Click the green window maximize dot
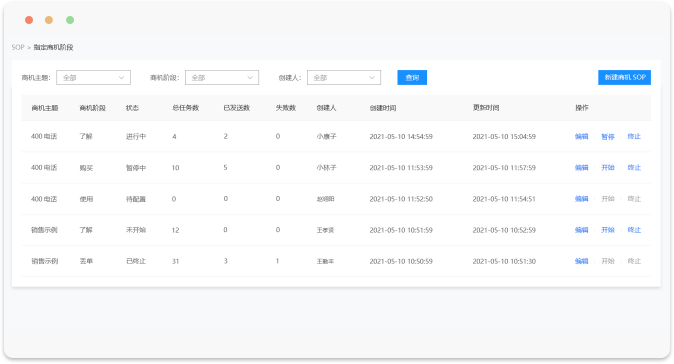674x364 pixels. [x=70, y=20]
